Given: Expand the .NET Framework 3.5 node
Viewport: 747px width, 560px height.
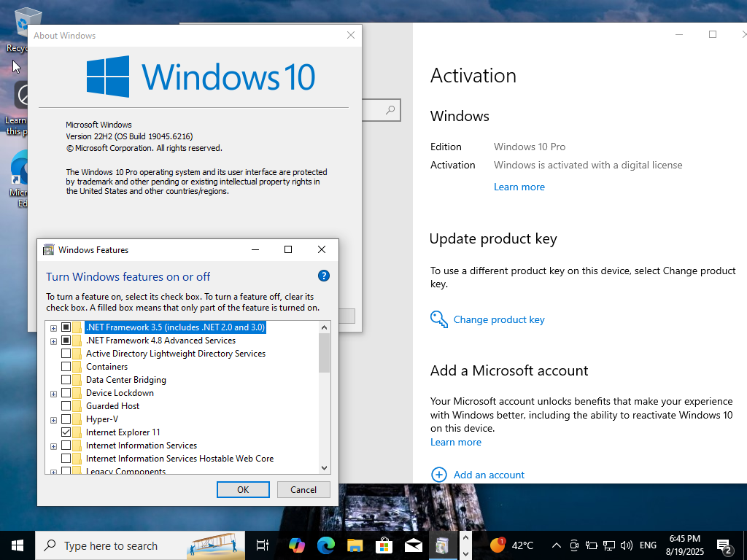Looking at the screenshot, I should point(53,328).
